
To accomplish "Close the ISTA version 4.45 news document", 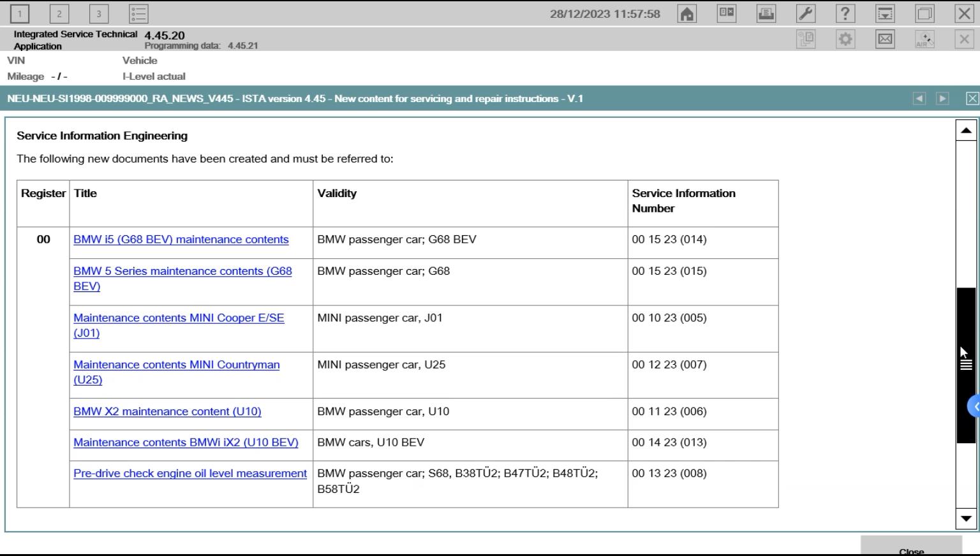I will pyautogui.click(x=972, y=99).
